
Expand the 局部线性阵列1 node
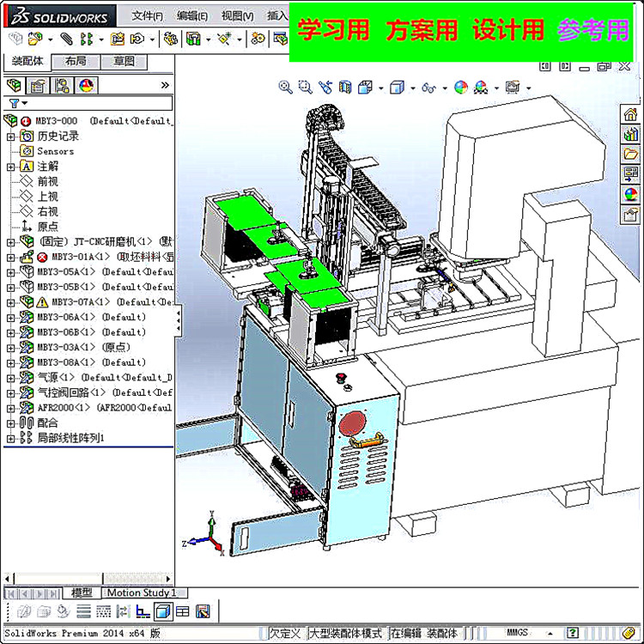click(x=10, y=439)
